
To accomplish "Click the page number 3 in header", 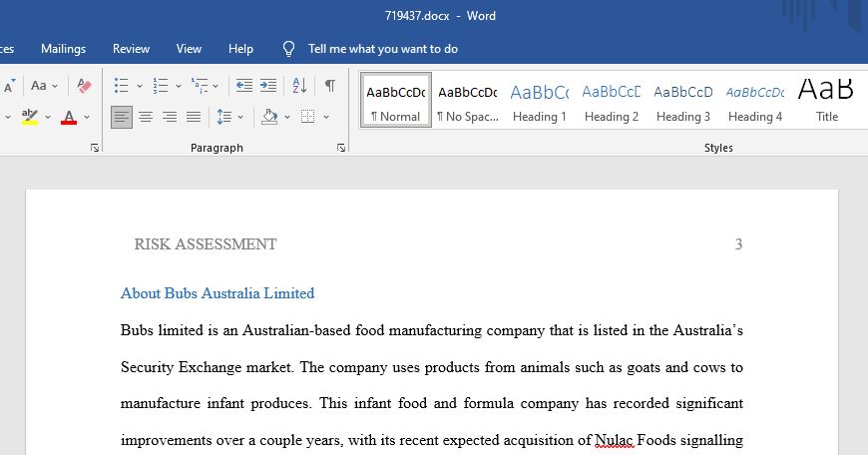I will (738, 244).
